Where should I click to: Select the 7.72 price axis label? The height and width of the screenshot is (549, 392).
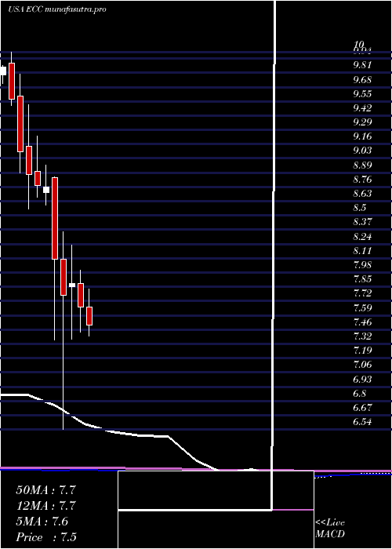coord(362,293)
